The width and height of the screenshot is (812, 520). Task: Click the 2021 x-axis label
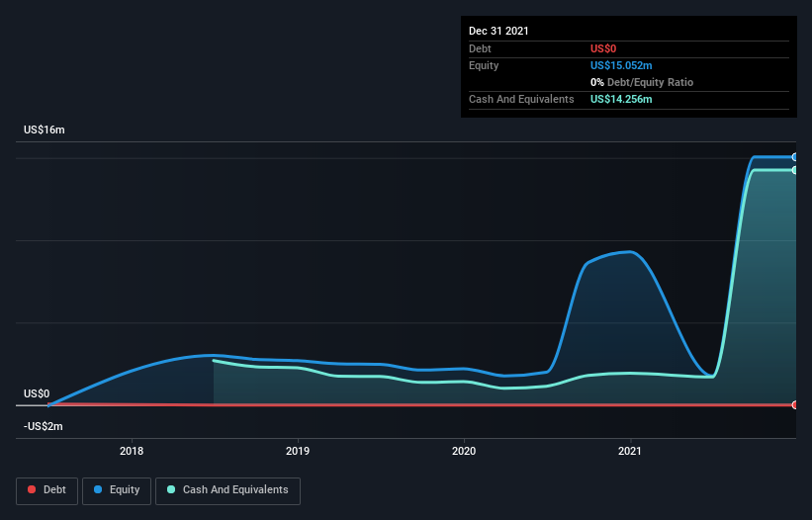tap(630, 451)
